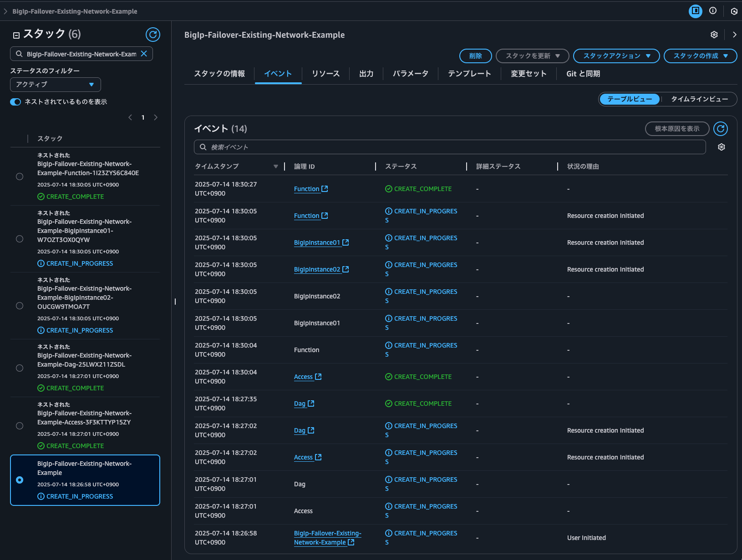
Task: Refresh the events table
Action: (x=721, y=129)
